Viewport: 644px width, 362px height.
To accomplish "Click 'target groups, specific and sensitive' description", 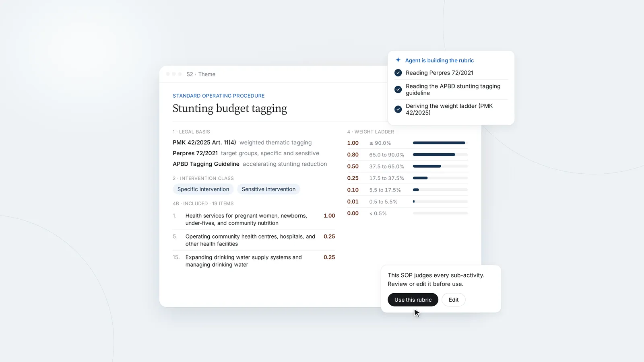I will [270, 153].
